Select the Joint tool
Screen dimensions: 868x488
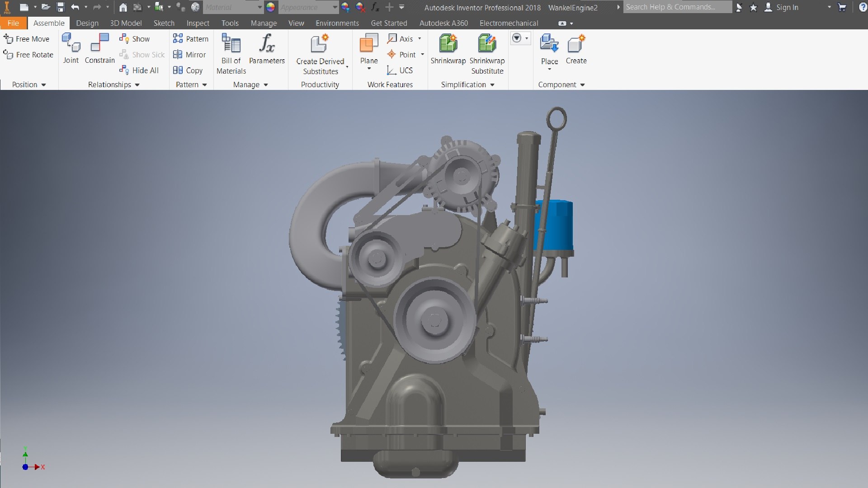(x=71, y=49)
